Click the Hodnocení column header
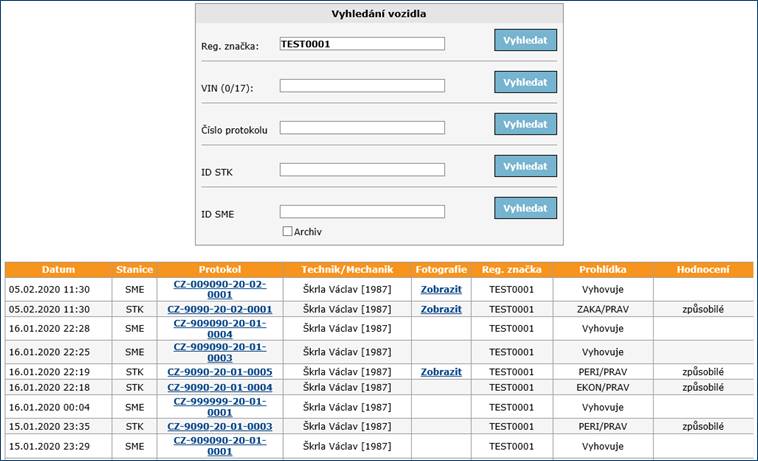Screen dimensions: 758x461 pyautogui.click(x=703, y=270)
